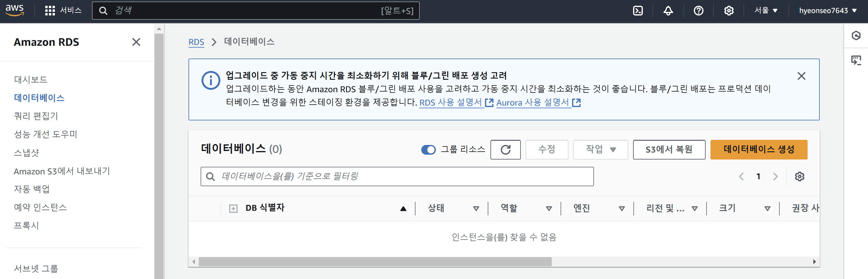Open the 작업 actions dropdown
The height and width of the screenshot is (279, 868).
(x=600, y=150)
